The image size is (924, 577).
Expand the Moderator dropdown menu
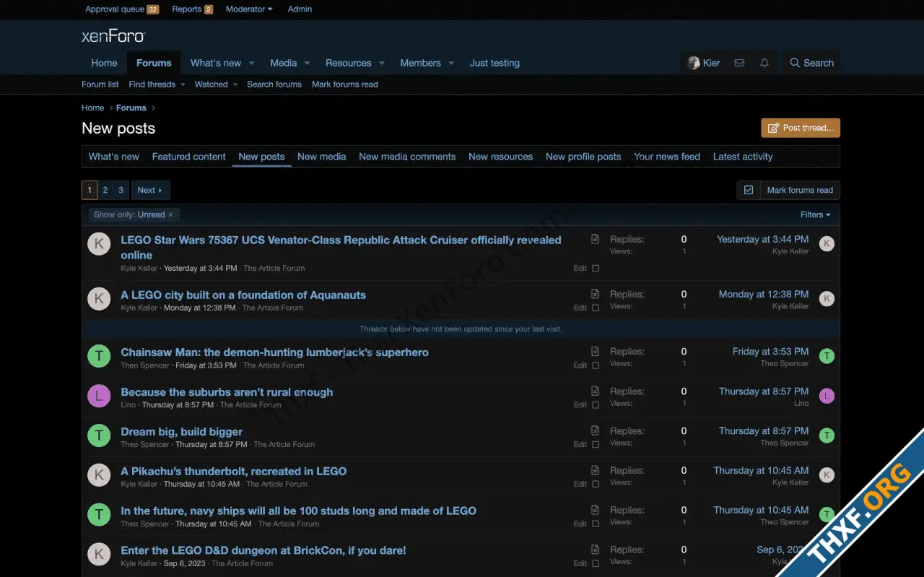click(249, 9)
